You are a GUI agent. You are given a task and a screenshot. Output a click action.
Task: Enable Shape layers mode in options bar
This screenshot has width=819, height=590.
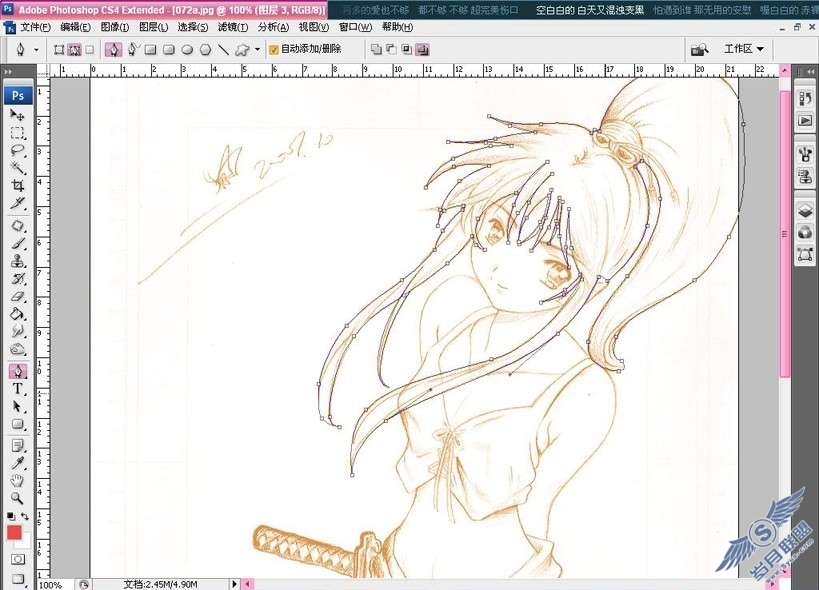click(x=59, y=50)
